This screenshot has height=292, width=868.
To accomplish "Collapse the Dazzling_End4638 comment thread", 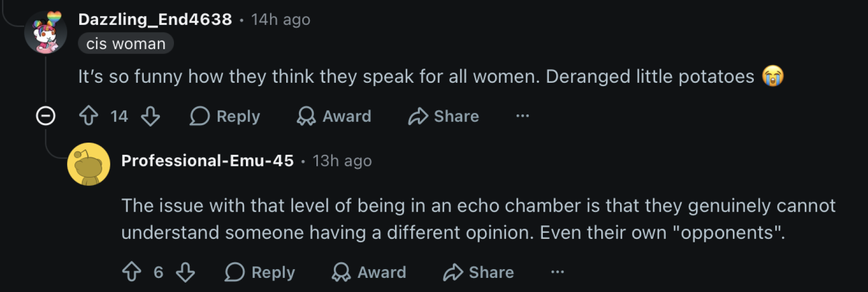I will [46, 116].
